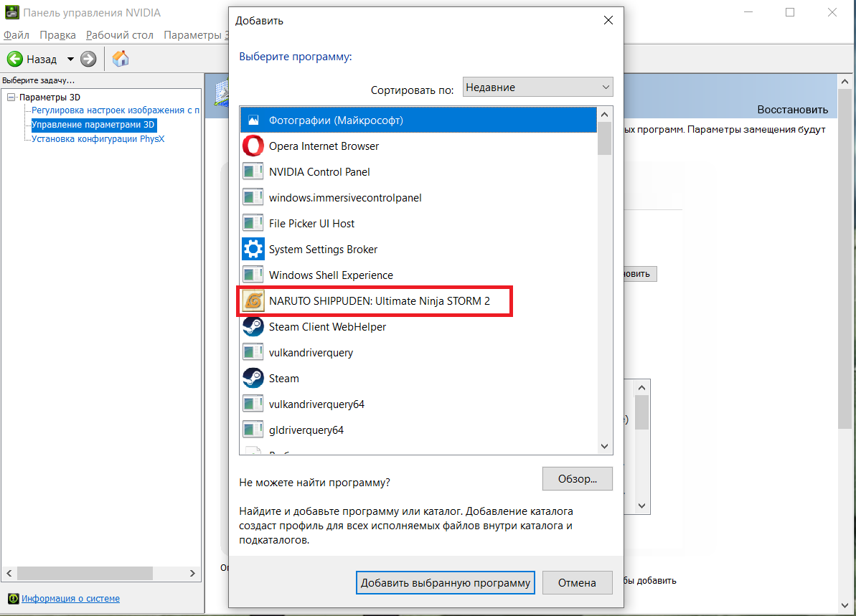Open the Сортировать по dropdown (Недавние)
This screenshot has height=616, width=856.
(537, 87)
